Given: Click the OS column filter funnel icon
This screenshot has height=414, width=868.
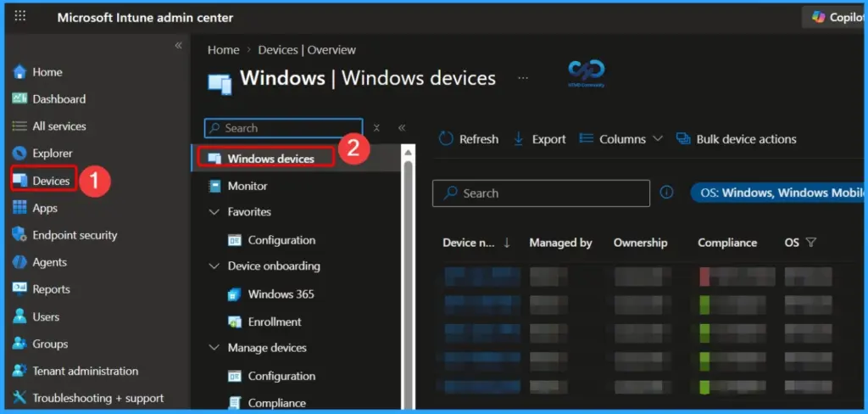Looking at the screenshot, I should coord(810,242).
